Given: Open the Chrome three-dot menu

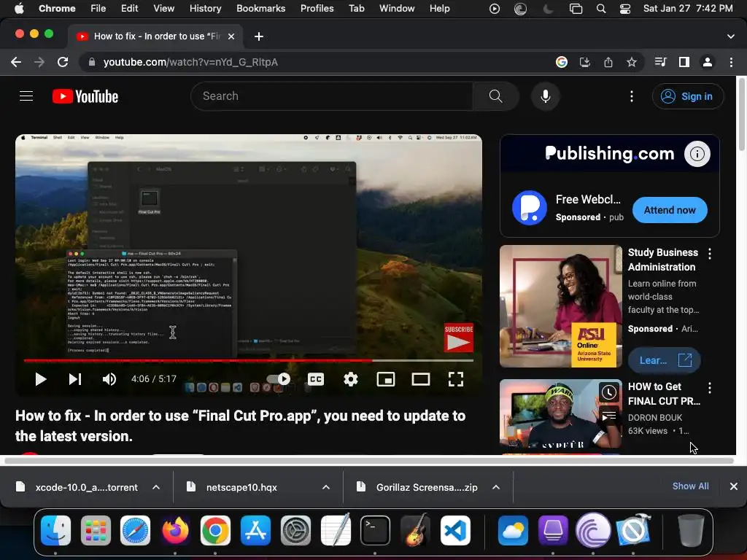Looking at the screenshot, I should pyautogui.click(x=731, y=62).
